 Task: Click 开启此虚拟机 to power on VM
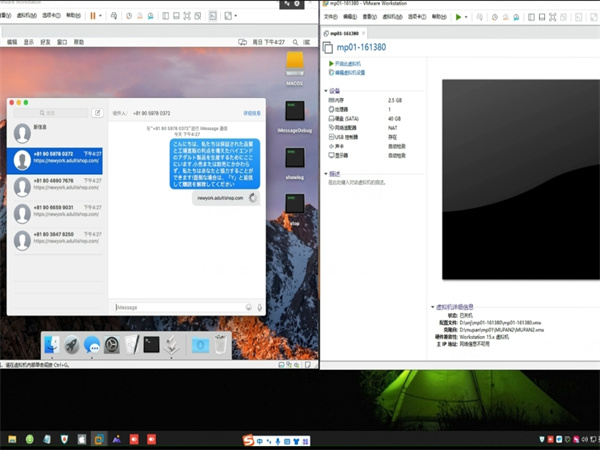coord(352,63)
